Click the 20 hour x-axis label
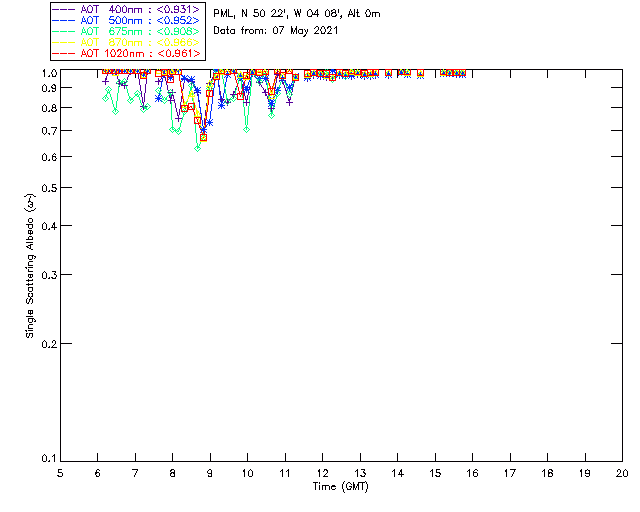Screen dimensions: 640x512 (622, 473)
